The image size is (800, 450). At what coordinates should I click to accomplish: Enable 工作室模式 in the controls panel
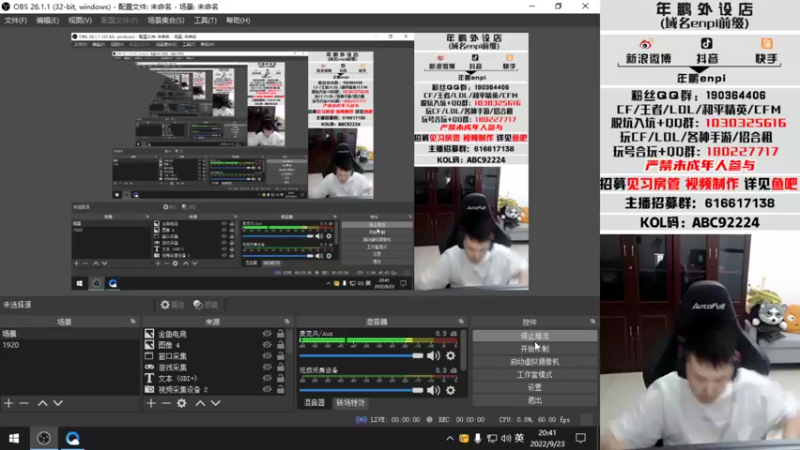[x=535, y=374]
